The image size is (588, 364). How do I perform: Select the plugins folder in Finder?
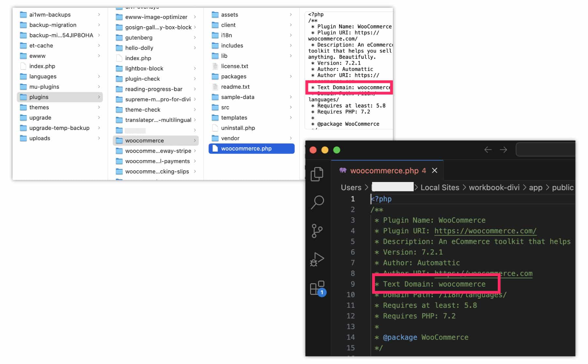tap(60, 97)
